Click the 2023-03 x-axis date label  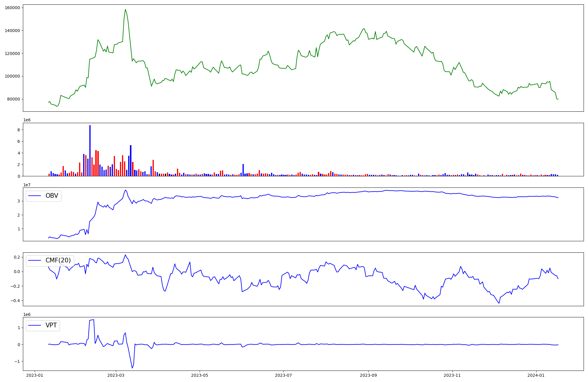tap(116, 375)
